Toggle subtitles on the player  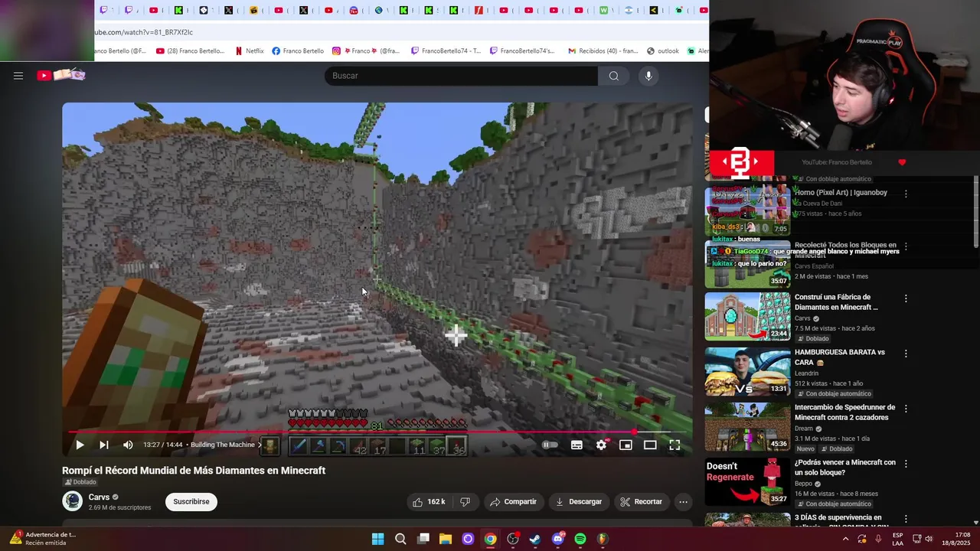click(x=577, y=445)
